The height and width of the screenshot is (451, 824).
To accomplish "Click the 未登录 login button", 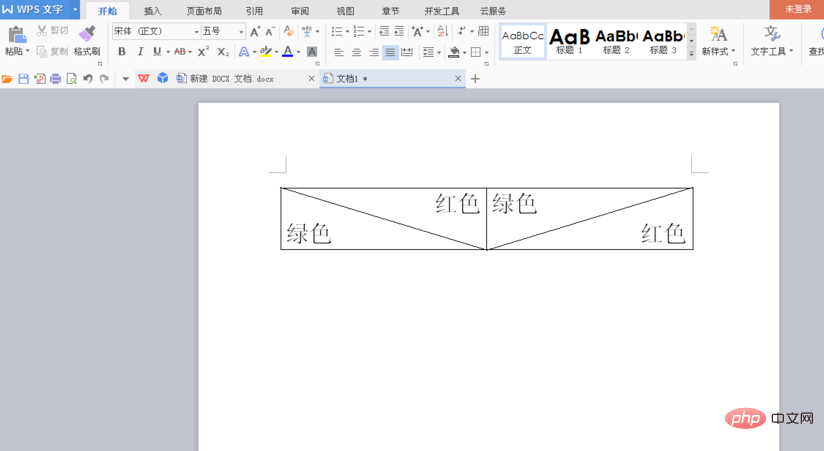I will coord(797,9).
